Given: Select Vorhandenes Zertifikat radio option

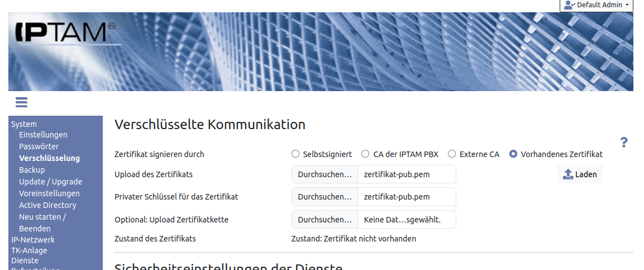Looking at the screenshot, I should (513, 154).
